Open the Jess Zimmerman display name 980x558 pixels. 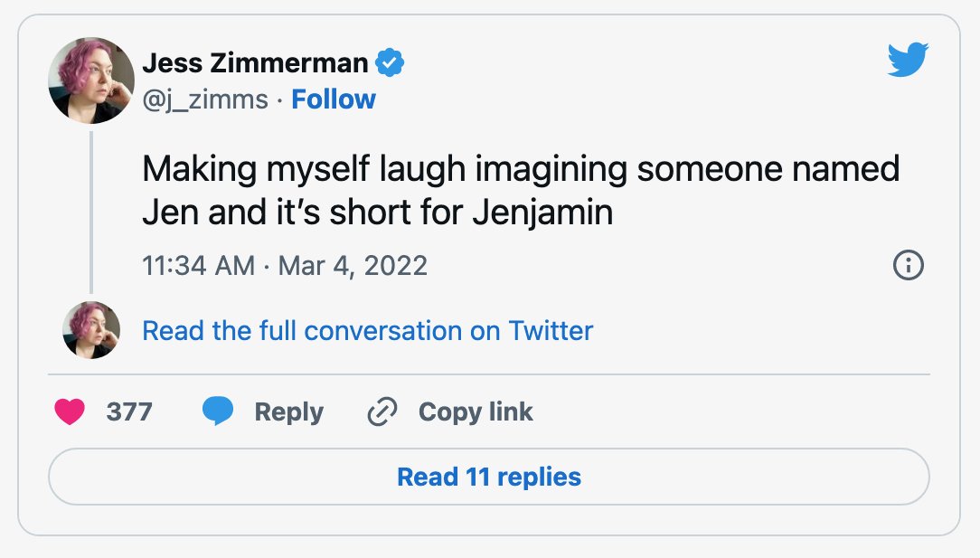pyautogui.click(x=255, y=62)
